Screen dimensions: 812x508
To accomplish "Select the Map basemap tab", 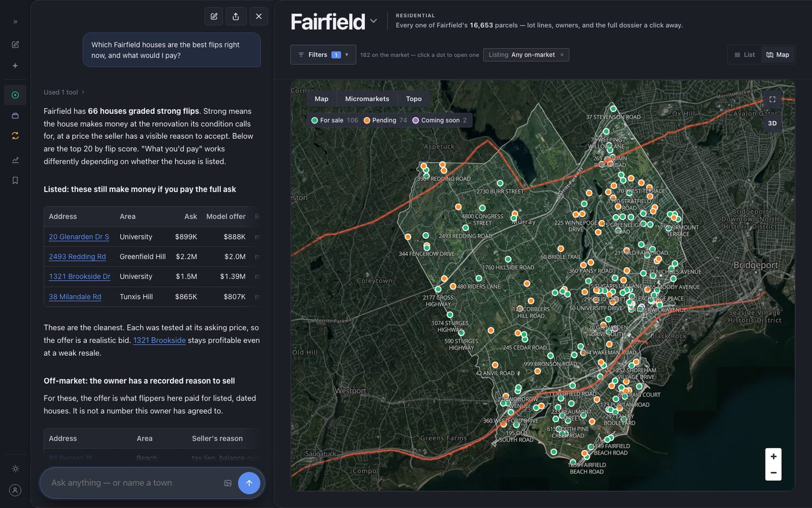I will pyautogui.click(x=321, y=99).
